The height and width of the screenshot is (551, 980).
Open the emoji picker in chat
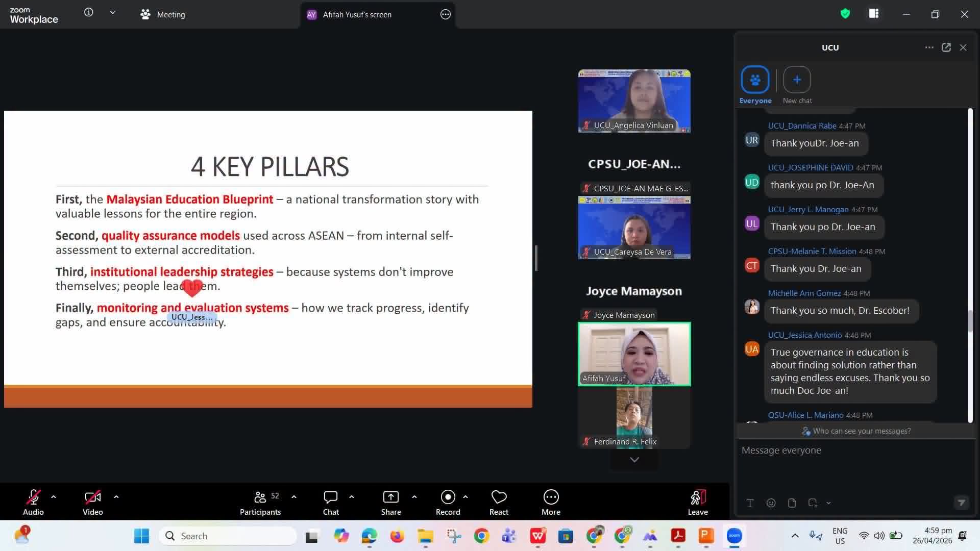pos(771,503)
